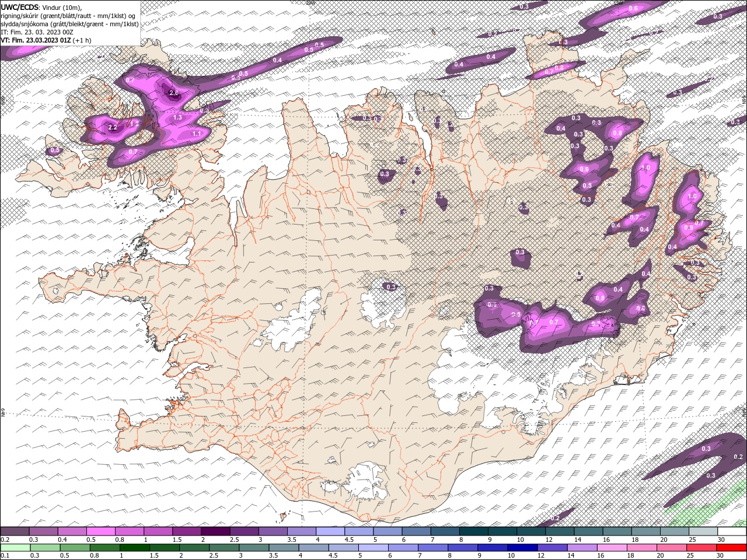This screenshot has width=747, height=560.
Task: Click the 2.2 snowfall value label
Action: 113,127
